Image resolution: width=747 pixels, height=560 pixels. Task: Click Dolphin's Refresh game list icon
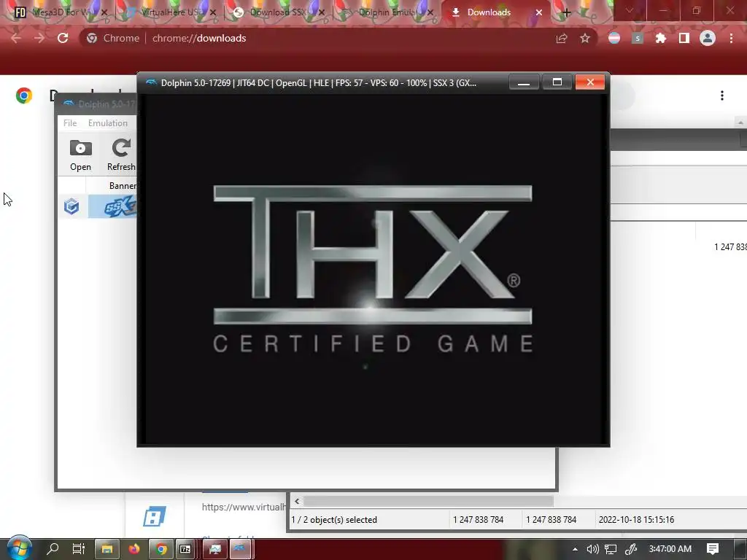121,155
